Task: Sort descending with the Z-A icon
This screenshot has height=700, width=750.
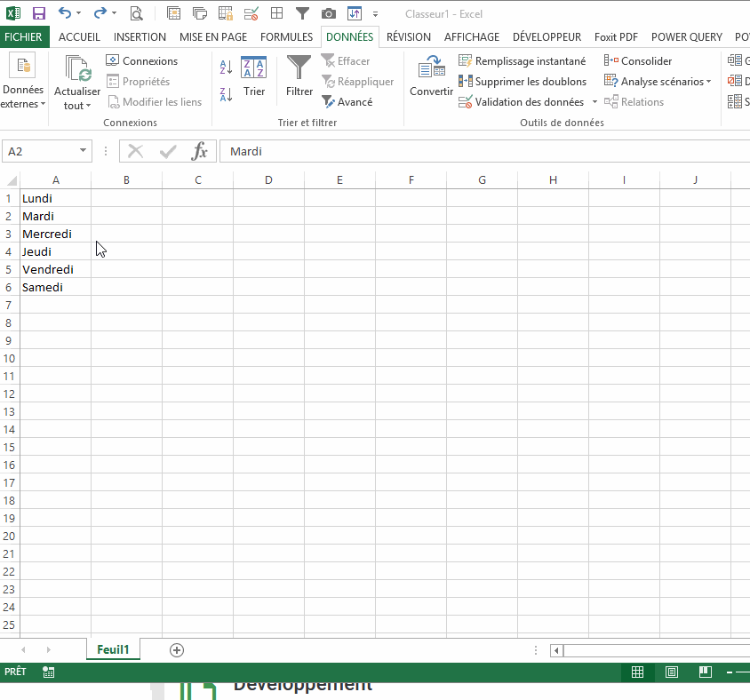Action: [x=226, y=94]
